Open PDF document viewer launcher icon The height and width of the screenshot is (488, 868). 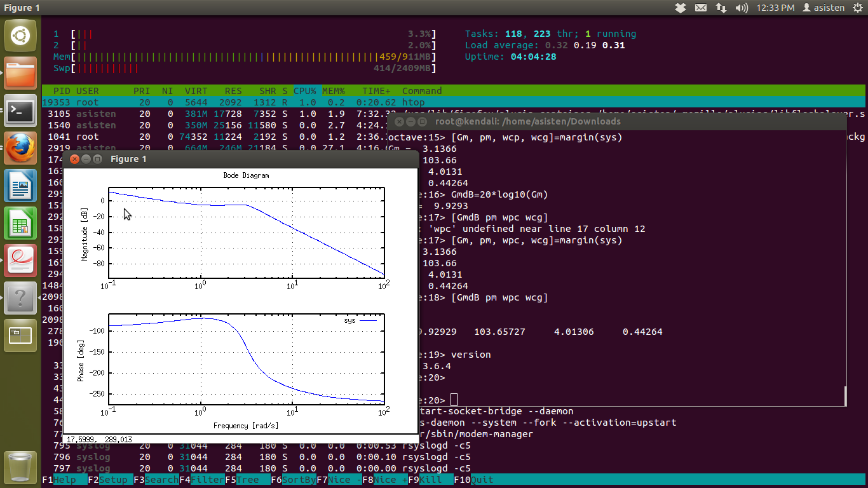pyautogui.click(x=20, y=261)
